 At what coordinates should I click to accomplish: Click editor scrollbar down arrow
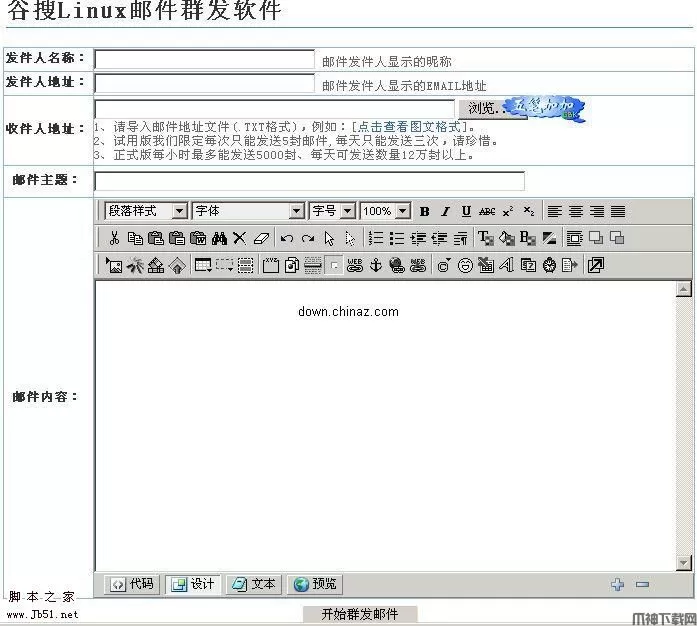click(683, 563)
